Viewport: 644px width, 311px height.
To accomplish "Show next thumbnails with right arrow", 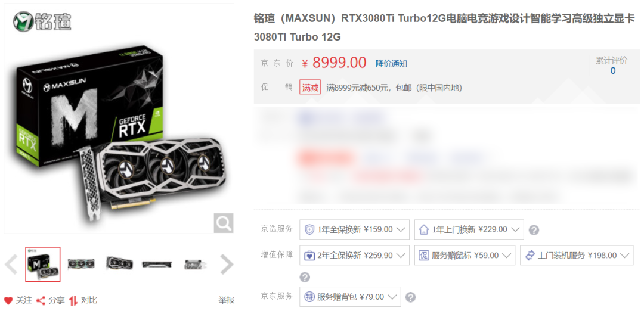I will pyautogui.click(x=227, y=265).
